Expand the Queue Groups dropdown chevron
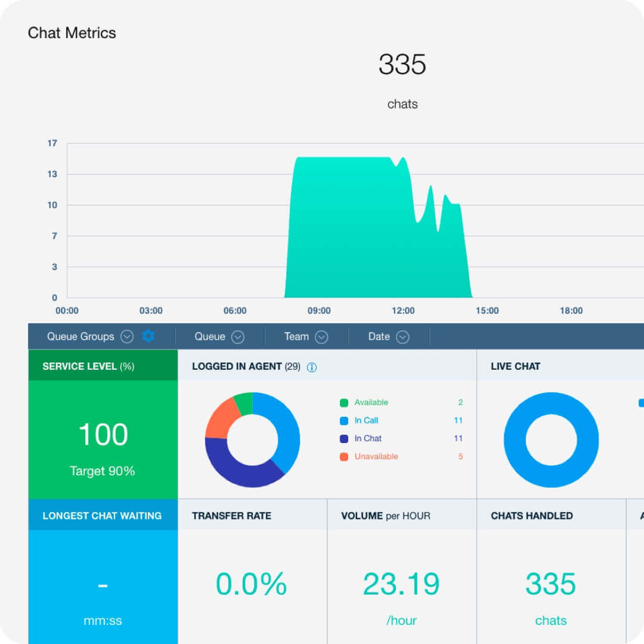This screenshot has width=644, height=644. pos(127,337)
